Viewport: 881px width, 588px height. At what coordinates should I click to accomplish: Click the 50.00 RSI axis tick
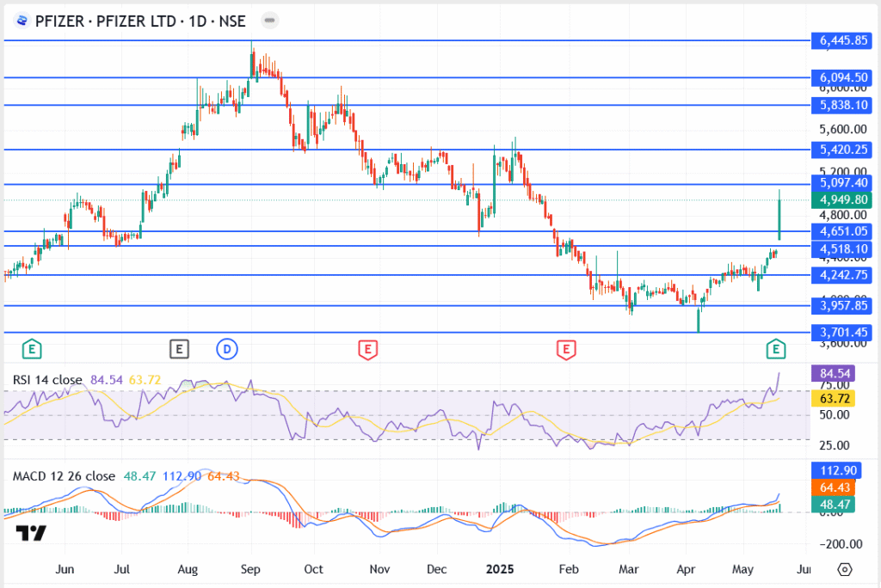coord(835,415)
